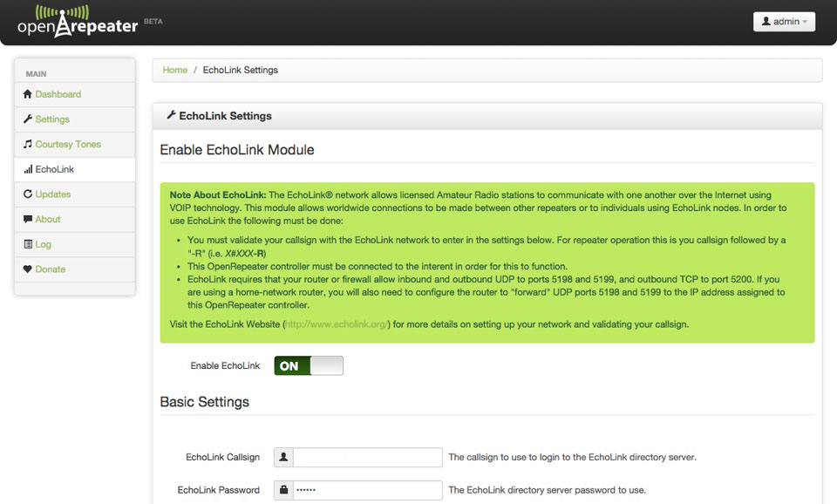Click the note bullet about validating your callsign
This screenshot has width=837, height=504.
[x=487, y=247]
